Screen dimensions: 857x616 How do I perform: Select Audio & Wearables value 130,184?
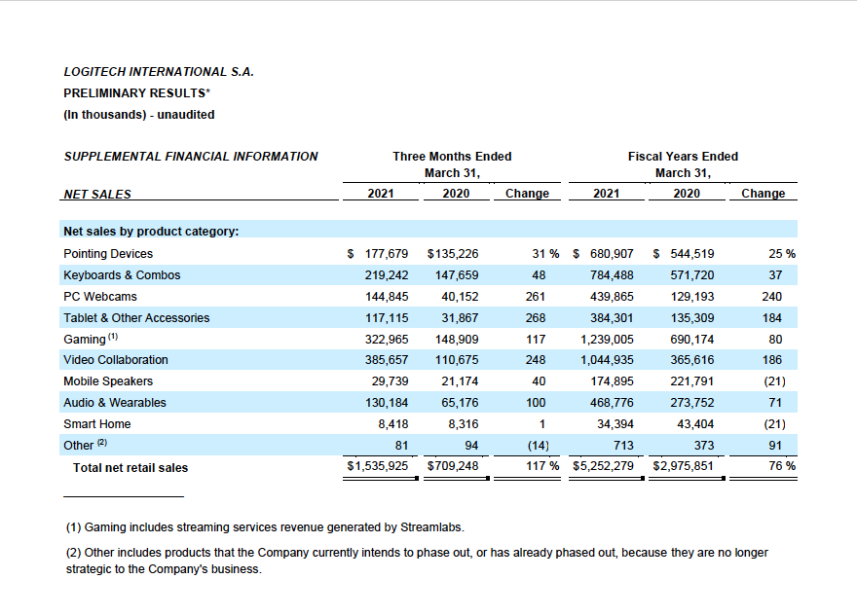point(387,403)
